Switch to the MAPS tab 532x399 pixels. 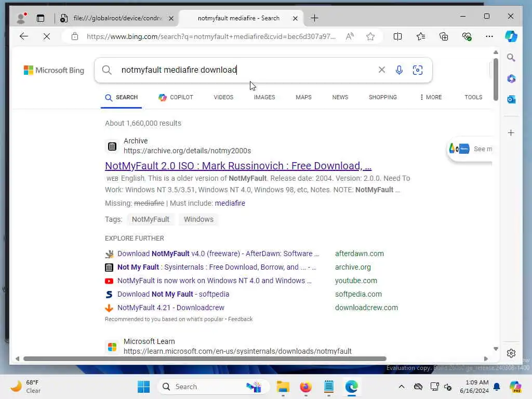[x=303, y=97]
